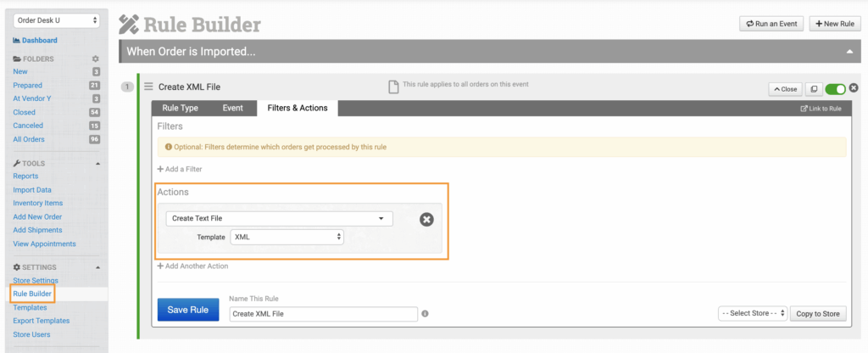
Task: Switch to the Event tab
Action: [232, 108]
